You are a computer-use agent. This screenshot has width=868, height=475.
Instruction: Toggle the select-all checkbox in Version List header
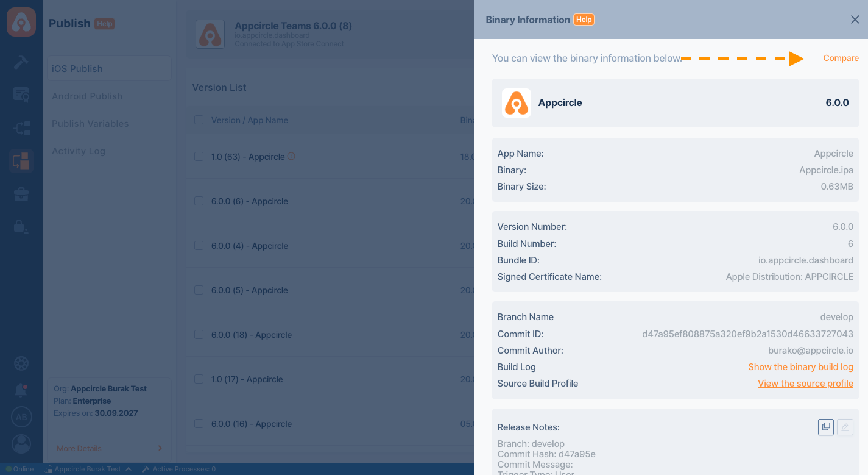click(x=199, y=120)
